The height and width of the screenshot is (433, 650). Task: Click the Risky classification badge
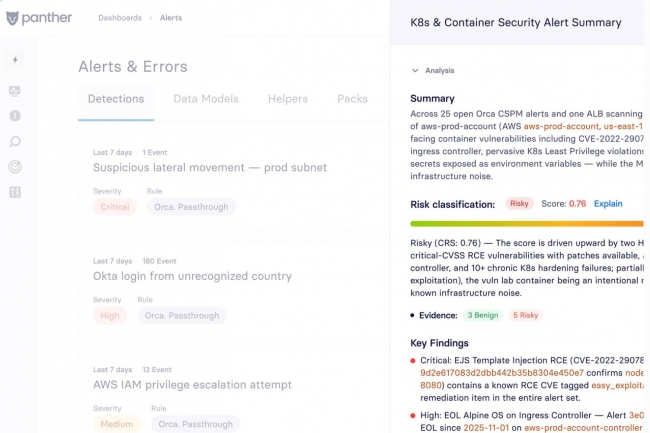[519, 203]
